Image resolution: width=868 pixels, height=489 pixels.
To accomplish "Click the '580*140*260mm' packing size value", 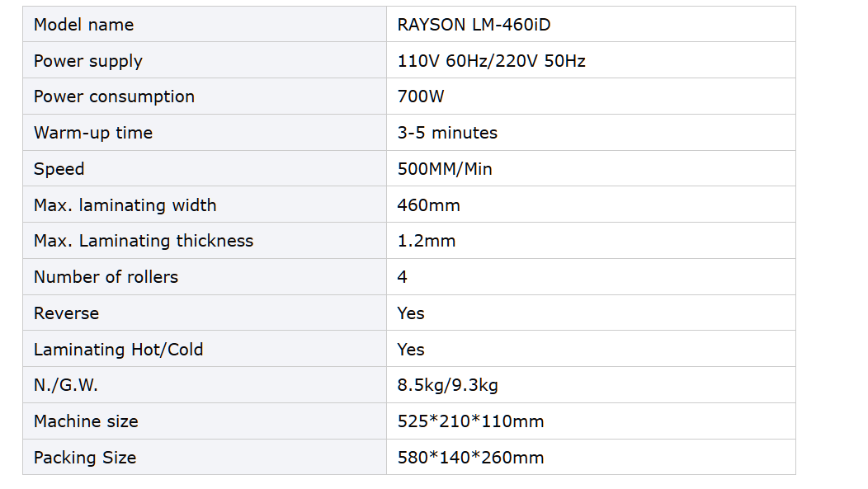I will pos(470,458).
